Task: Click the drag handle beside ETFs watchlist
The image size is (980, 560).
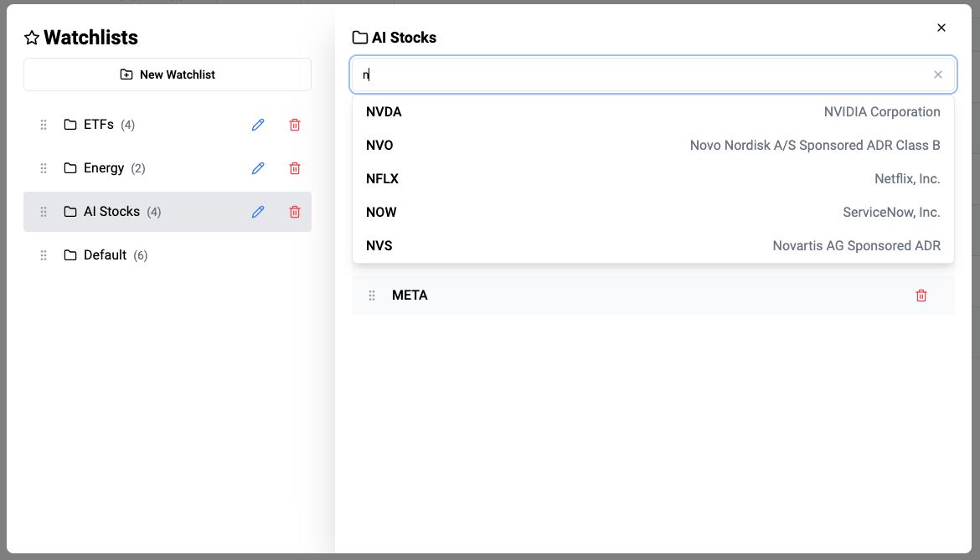Action: click(44, 125)
